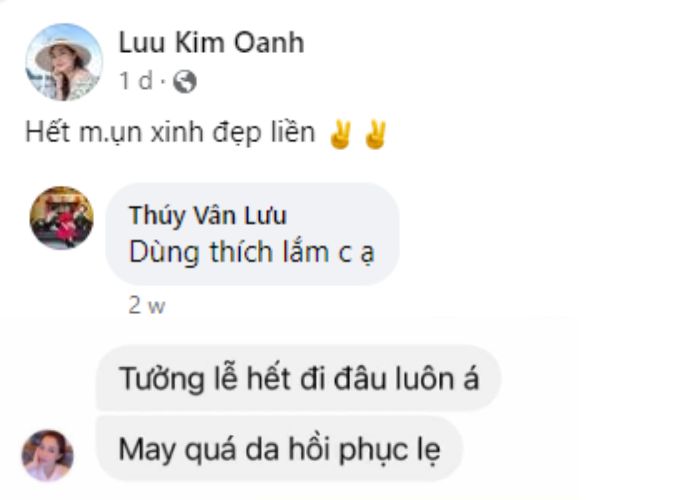
Task: Select the message "May quá da hồi phục lẹ"
Action: 279,450
